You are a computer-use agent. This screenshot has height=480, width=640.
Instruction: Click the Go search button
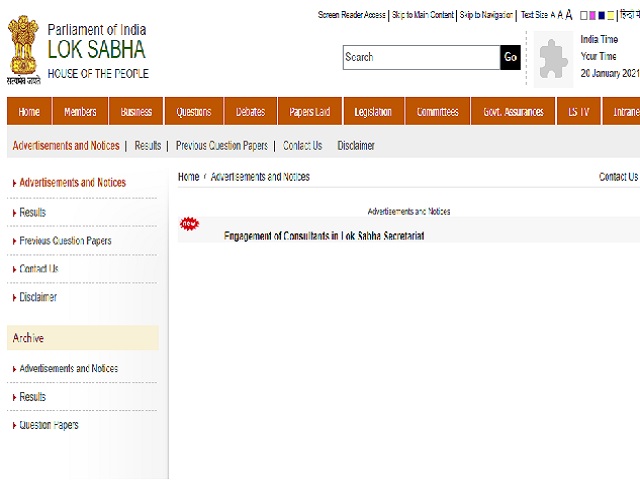click(510, 57)
